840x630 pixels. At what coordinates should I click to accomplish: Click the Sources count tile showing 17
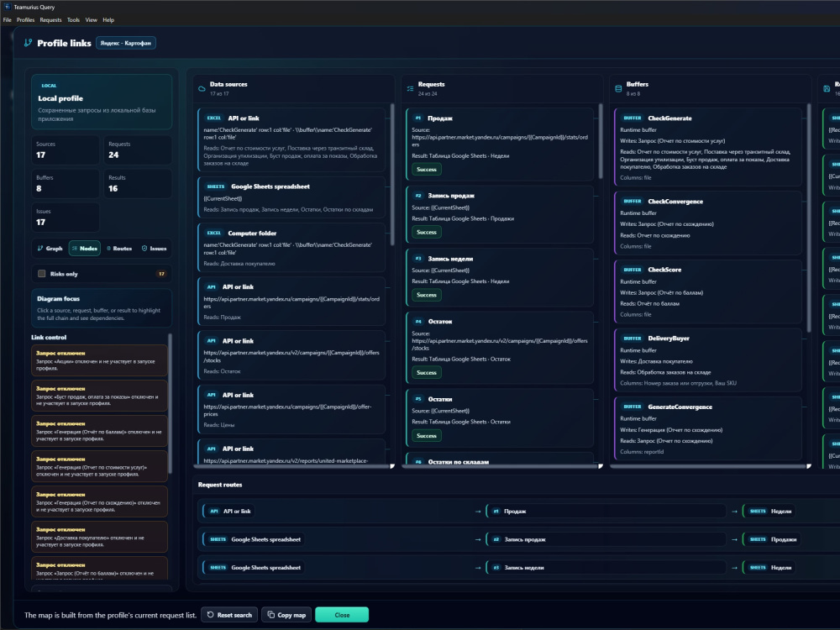tap(66, 150)
